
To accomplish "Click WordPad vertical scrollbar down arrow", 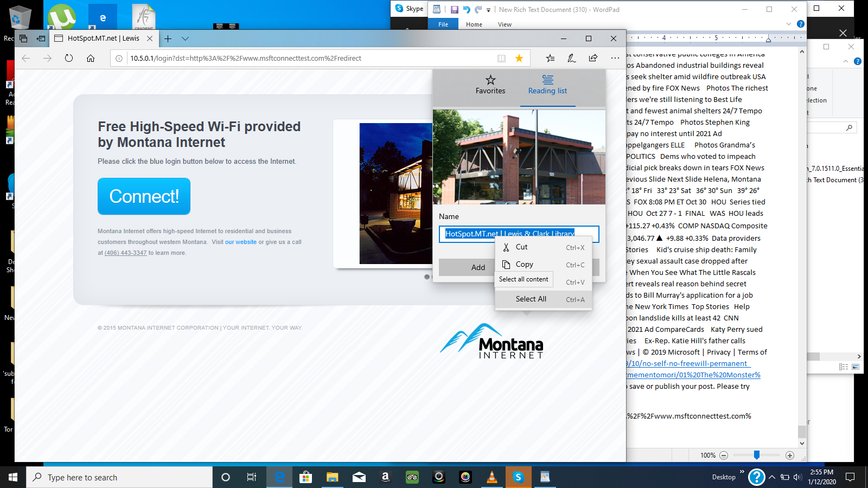I will coord(802,443).
